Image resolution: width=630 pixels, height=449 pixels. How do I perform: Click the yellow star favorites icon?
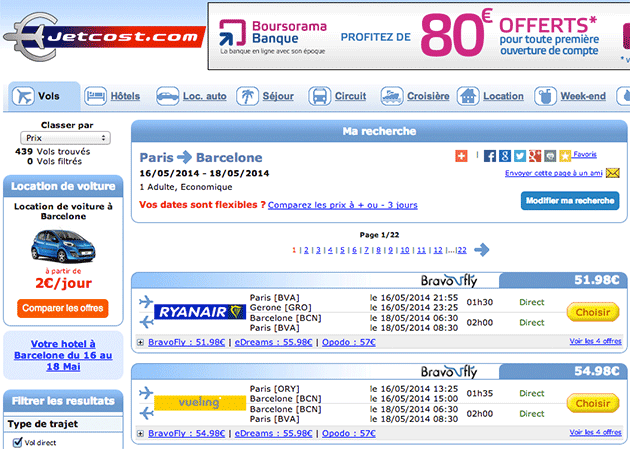[565, 156]
